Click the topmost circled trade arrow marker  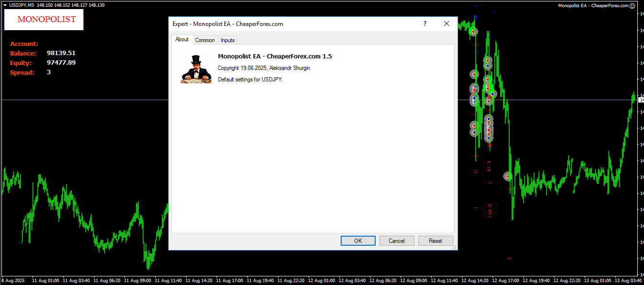[473, 32]
